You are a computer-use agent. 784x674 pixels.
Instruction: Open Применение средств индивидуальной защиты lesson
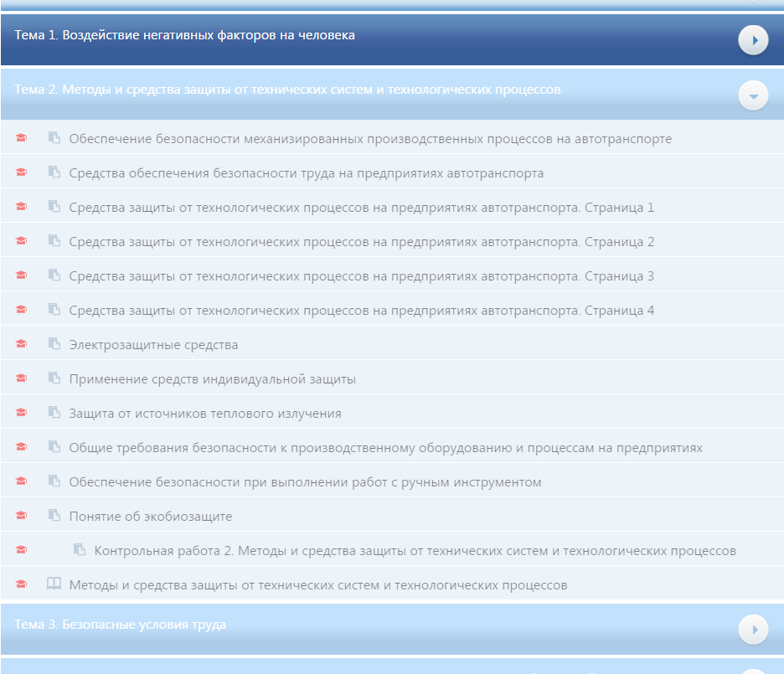point(213,379)
